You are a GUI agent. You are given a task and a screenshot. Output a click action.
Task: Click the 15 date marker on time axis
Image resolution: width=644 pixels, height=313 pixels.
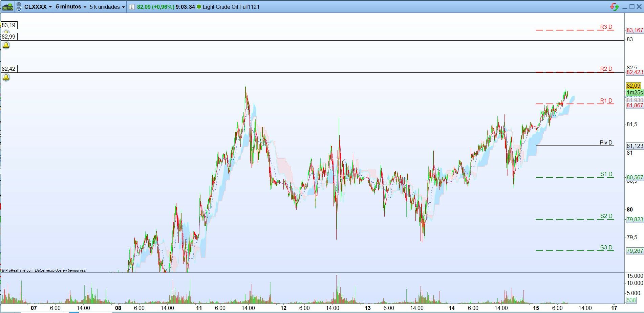click(536, 308)
